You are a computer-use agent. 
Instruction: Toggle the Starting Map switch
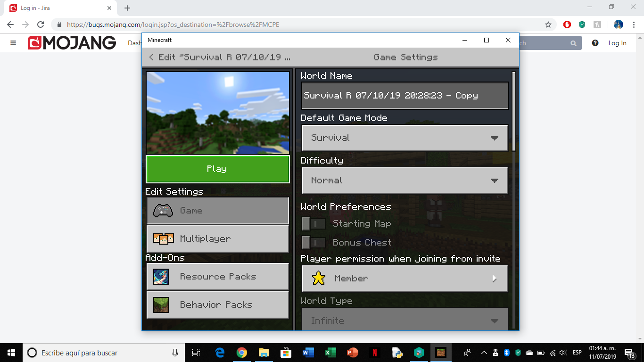(314, 223)
